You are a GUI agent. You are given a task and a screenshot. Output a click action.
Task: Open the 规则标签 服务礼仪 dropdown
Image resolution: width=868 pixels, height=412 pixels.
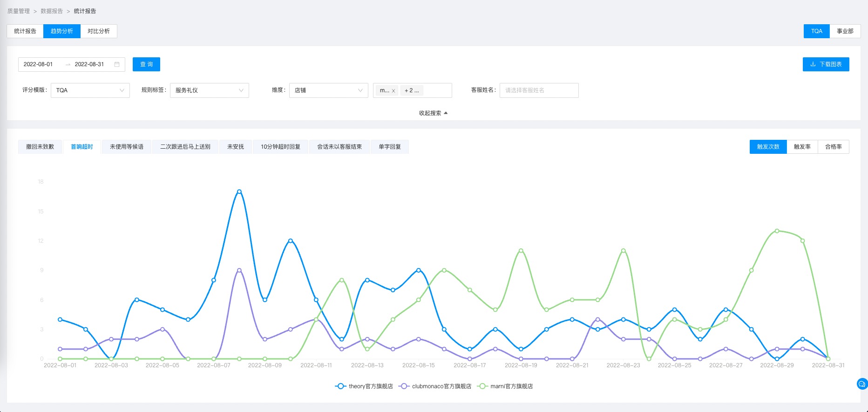pyautogui.click(x=210, y=90)
